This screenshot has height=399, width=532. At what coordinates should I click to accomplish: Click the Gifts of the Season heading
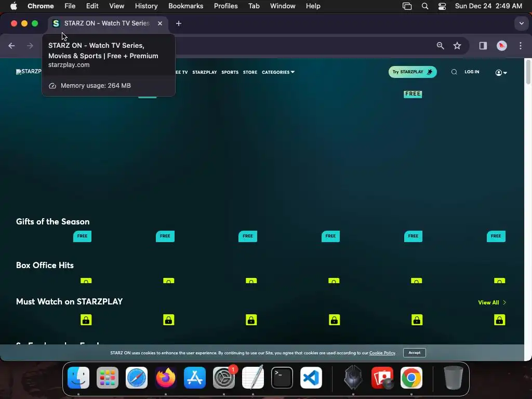point(52,221)
